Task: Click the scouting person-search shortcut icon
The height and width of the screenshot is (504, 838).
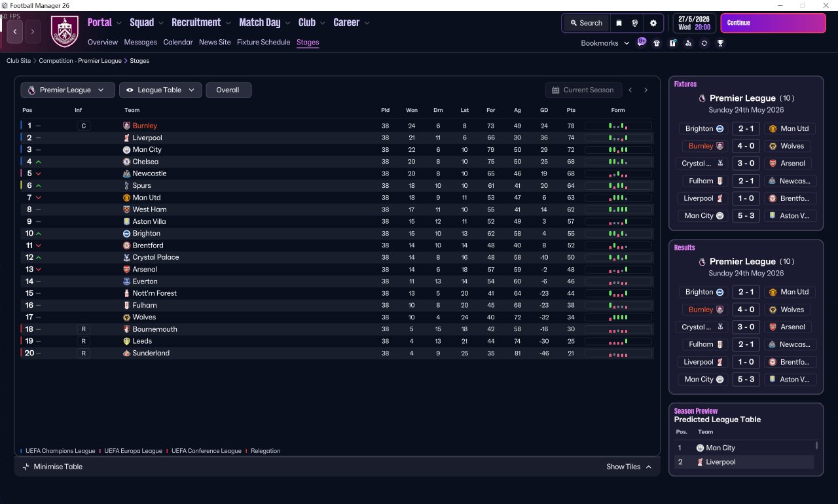Action: pos(688,43)
